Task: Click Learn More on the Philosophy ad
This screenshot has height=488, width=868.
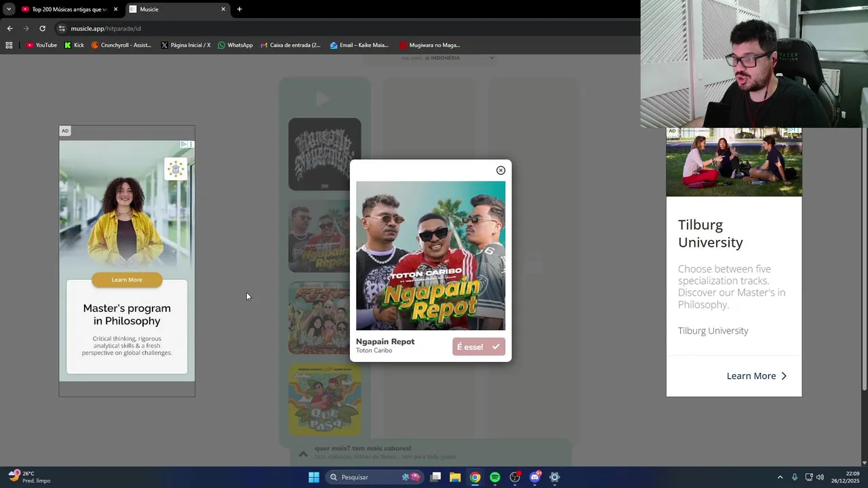Action: click(127, 279)
